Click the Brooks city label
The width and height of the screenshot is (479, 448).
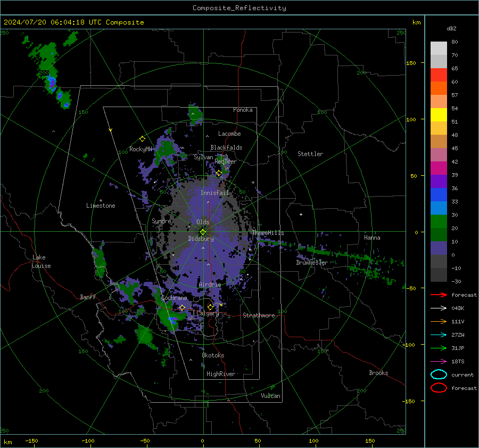(x=378, y=373)
